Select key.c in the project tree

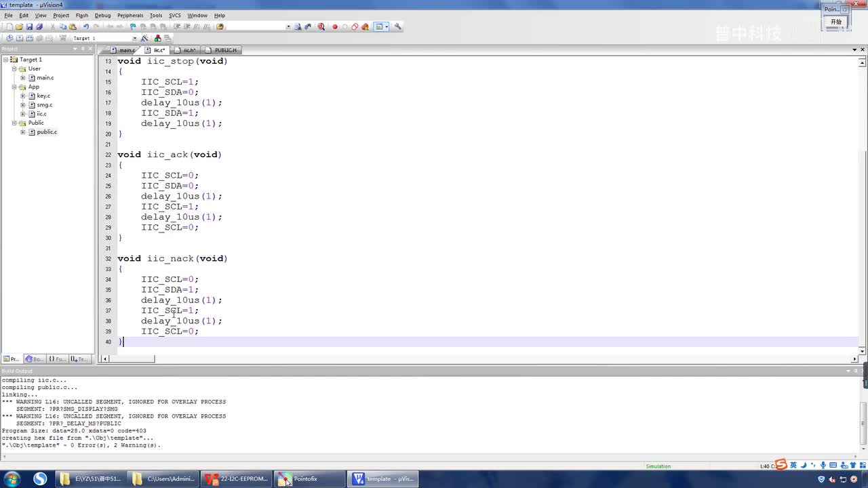43,96
